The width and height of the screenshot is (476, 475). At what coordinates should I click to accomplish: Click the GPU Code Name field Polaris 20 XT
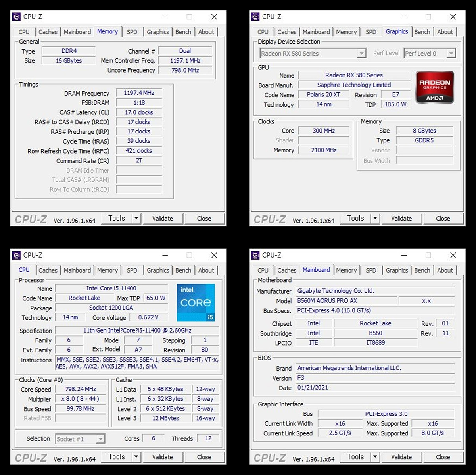(x=324, y=94)
